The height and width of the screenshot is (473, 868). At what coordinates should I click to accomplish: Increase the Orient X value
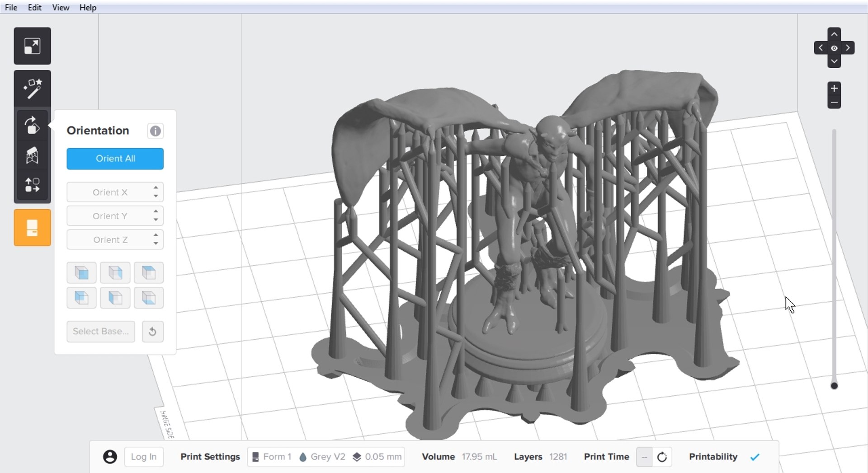pyautogui.click(x=156, y=187)
